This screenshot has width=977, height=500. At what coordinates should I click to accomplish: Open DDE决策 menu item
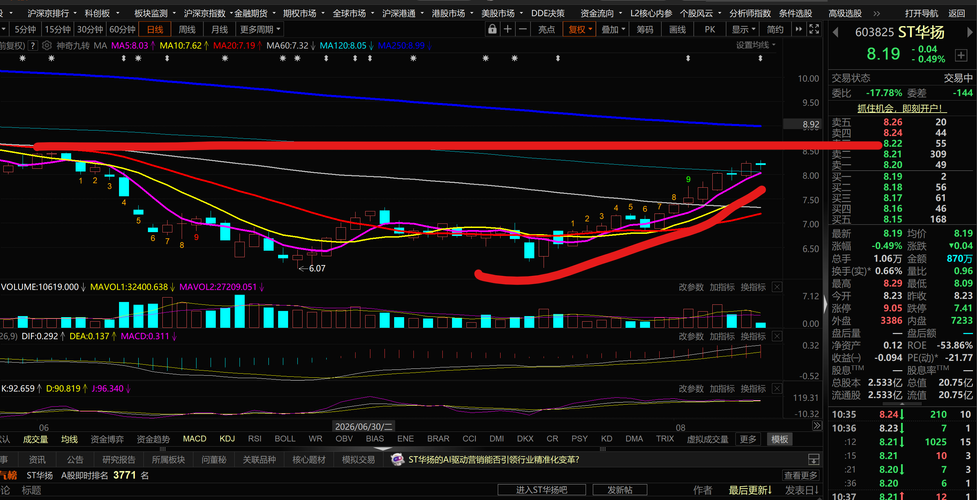pyautogui.click(x=548, y=13)
